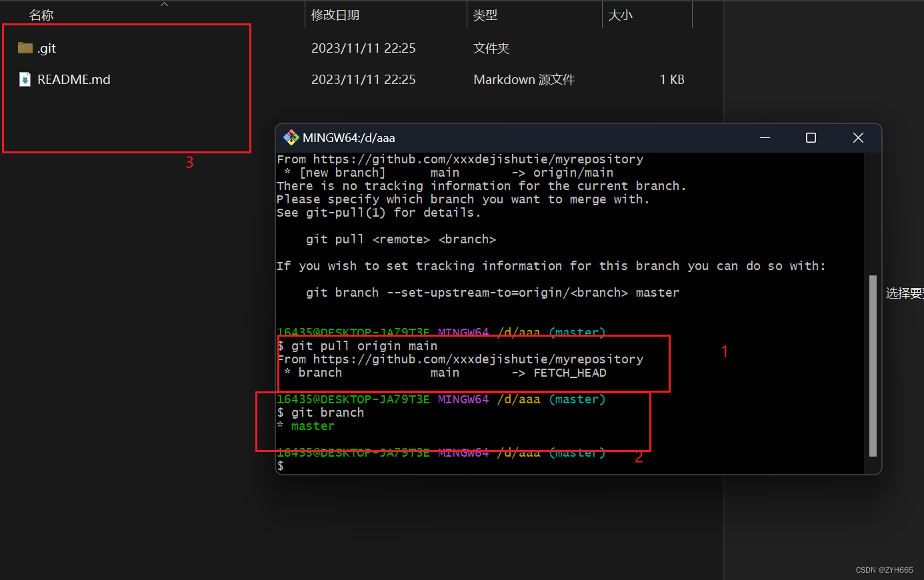
Task: Click the scrollbar thumb in the Git Bash terminal
Action: coord(873,365)
